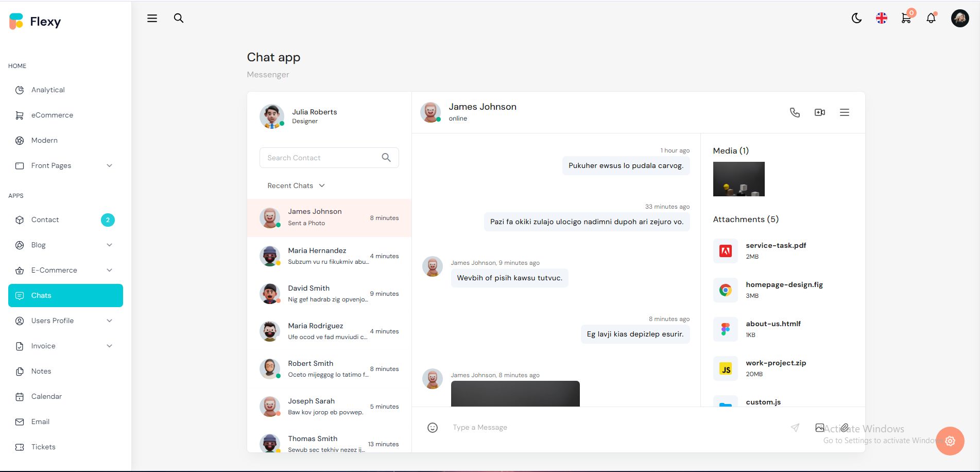Open notifications bell icon

(931, 19)
